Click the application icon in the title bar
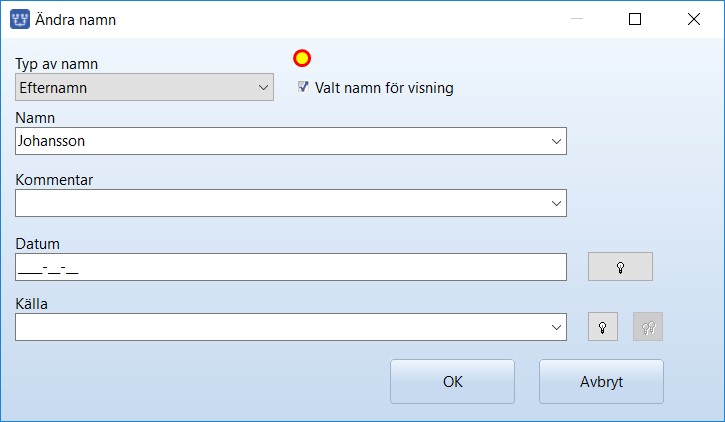 coord(20,19)
